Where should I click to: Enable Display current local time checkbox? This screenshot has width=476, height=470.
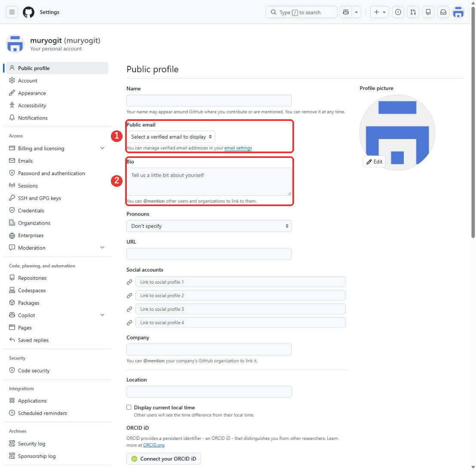129,408
